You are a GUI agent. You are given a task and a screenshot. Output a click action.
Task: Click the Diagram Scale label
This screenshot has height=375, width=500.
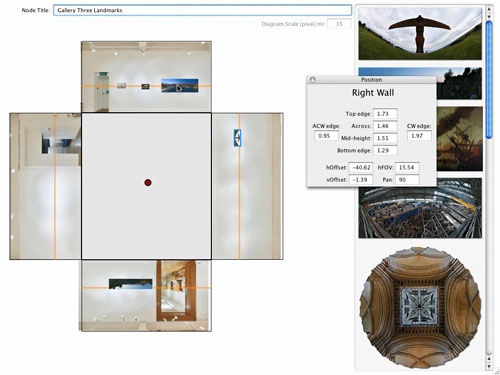coord(293,24)
